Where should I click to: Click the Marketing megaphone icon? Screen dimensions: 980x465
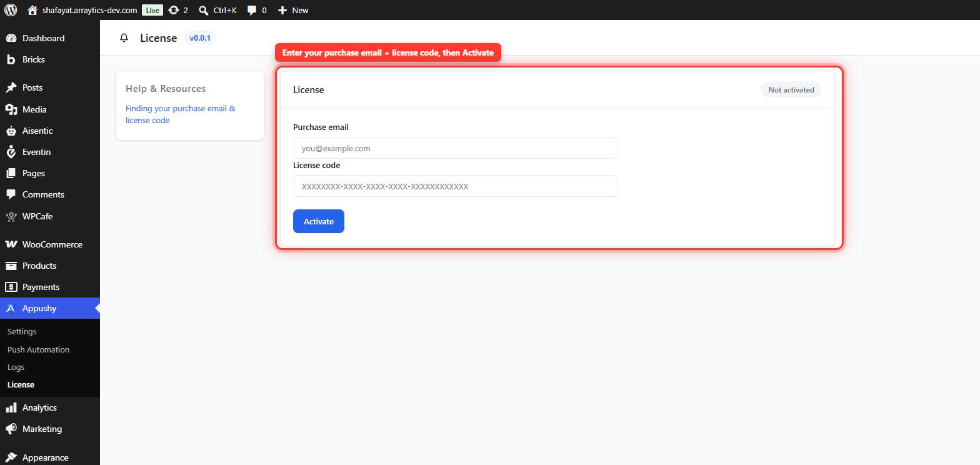[x=11, y=429]
